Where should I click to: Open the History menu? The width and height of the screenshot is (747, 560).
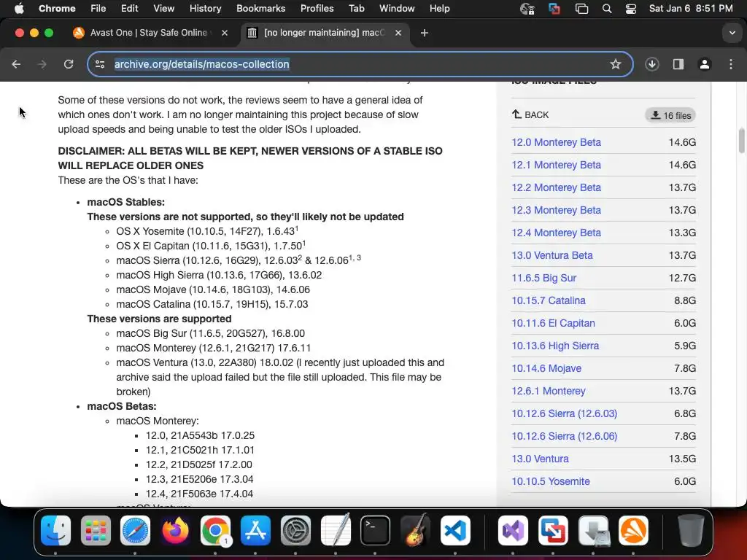point(205,9)
